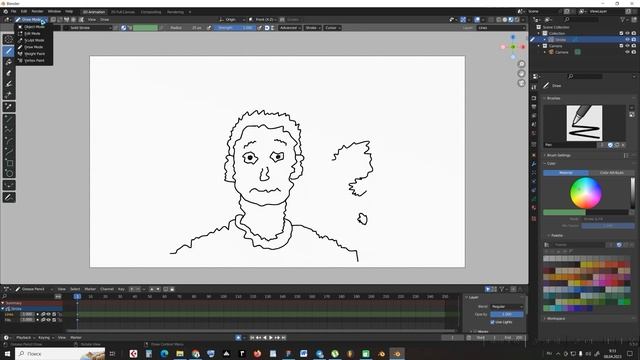
Task: Disable render for the Stroke object
Action: click(634, 40)
